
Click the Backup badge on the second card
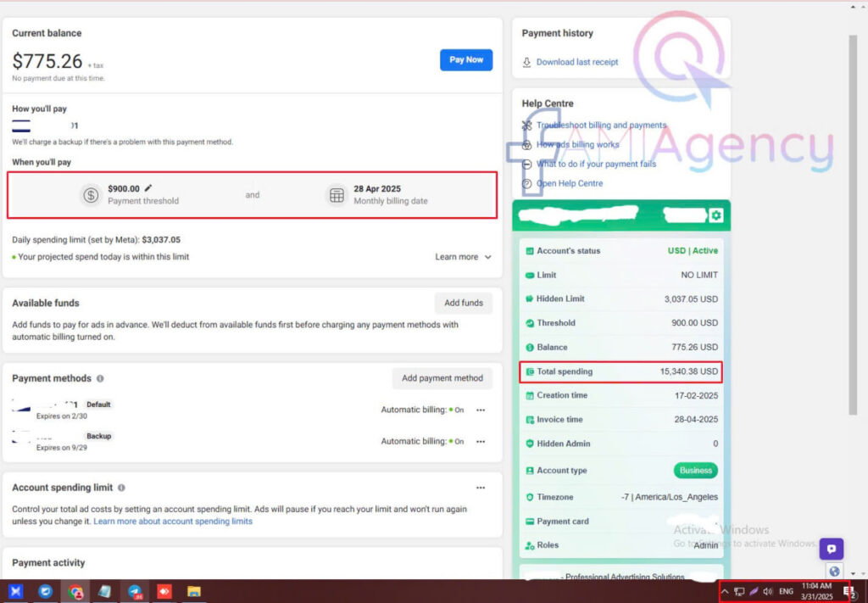pos(98,436)
